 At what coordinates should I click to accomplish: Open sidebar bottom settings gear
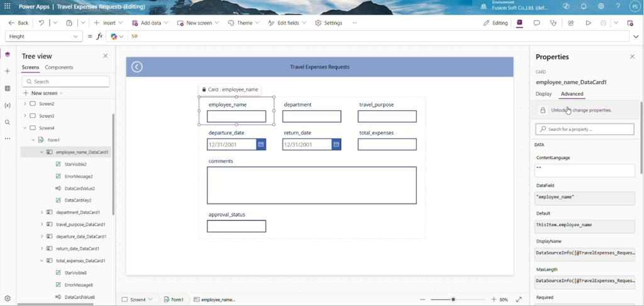(x=8, y=298)
